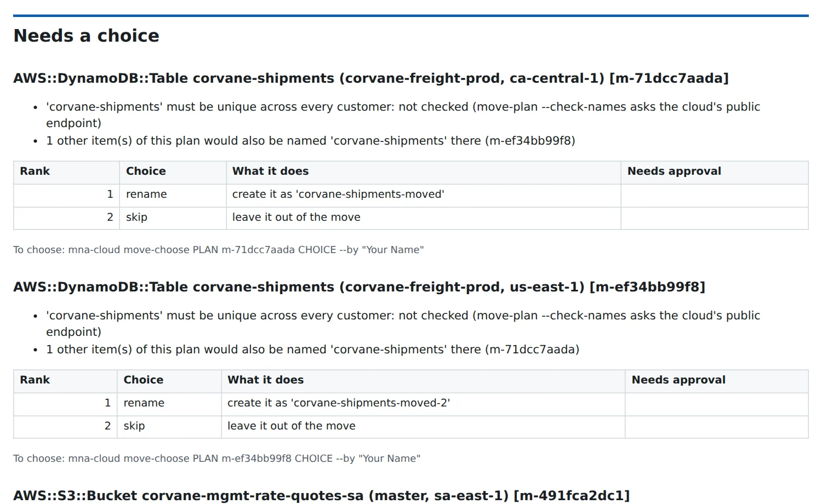Click the first table's Rank column header
The image size is (822, 504).
click(x=66, y=173)
